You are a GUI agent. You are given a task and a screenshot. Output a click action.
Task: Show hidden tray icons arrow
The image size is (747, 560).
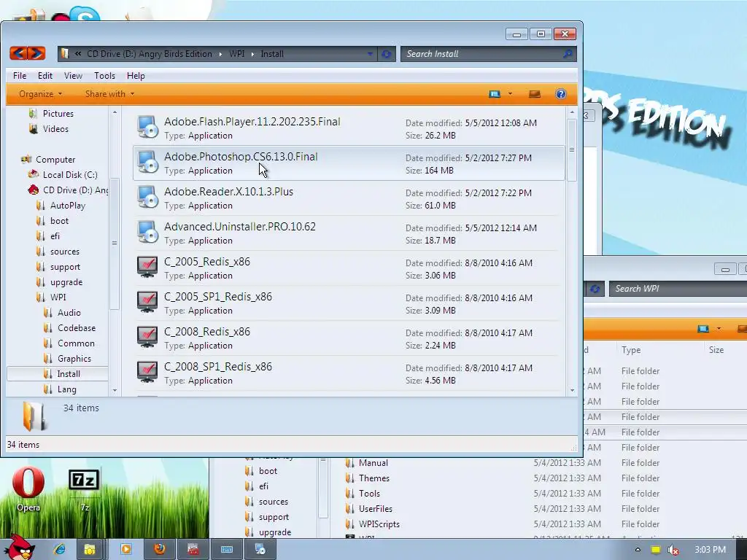click(638, 550)
